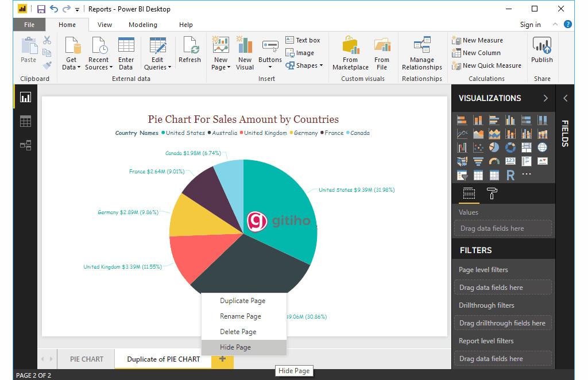The image size is (588, 380).
Task: Choose the KPI visualization
Action: (x=543, y=161)
